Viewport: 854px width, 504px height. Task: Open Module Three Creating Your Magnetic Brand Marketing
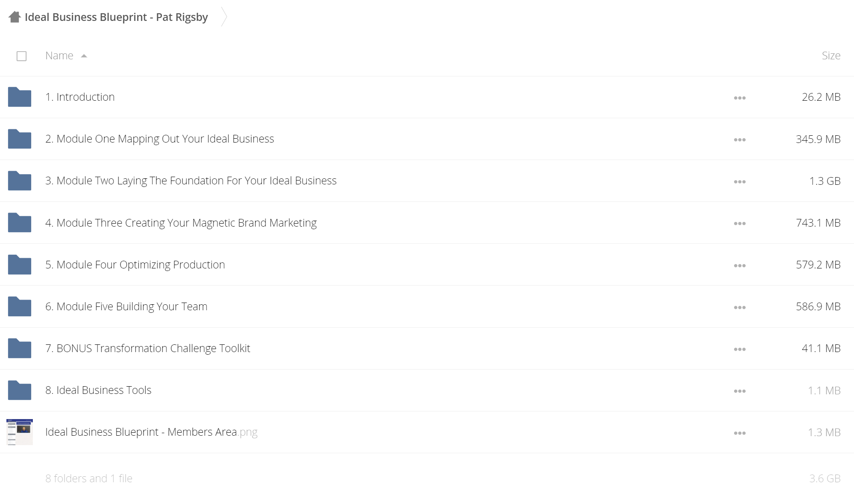tap(181, 223)
